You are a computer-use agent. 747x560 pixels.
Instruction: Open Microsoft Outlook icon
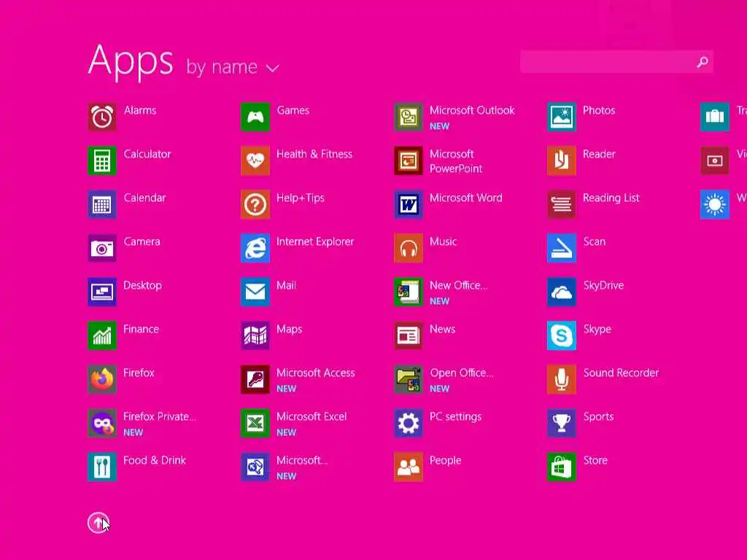[x=409, y=117]
